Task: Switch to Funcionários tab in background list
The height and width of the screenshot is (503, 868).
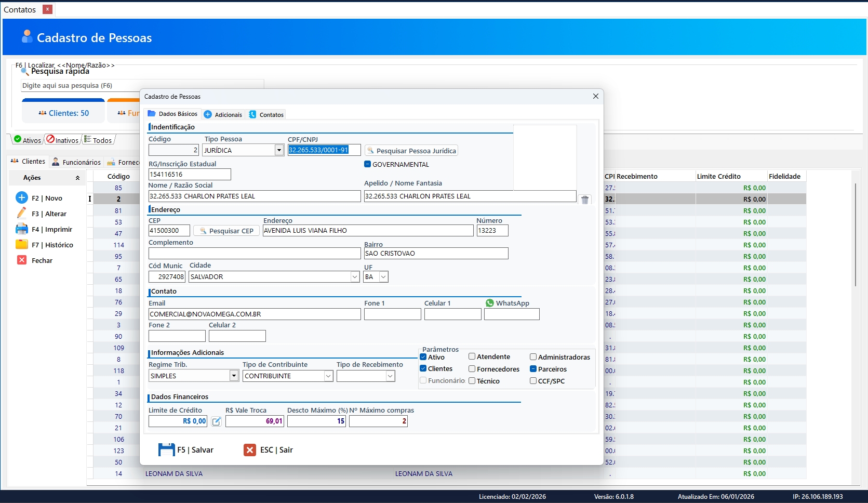Action: [x=76, y=162]
